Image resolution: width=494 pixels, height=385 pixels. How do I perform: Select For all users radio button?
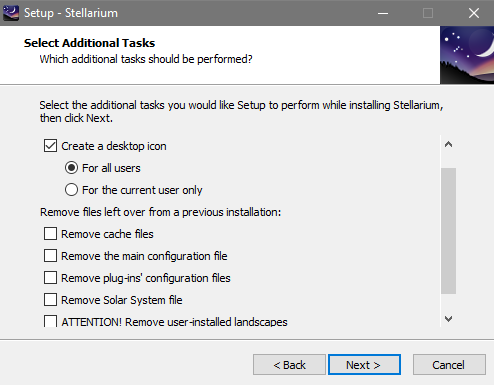click(71, 168)
